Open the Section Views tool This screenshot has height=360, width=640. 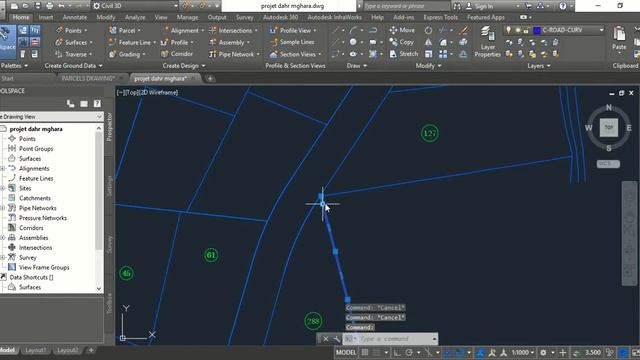296,54
